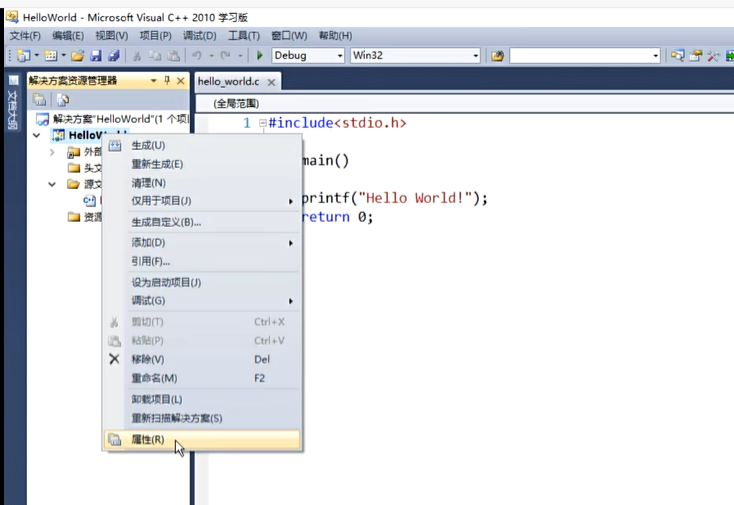Viewport: 734px width, 505px height.
Task: Close the hello_world.c tab
Action: point(271,82)
